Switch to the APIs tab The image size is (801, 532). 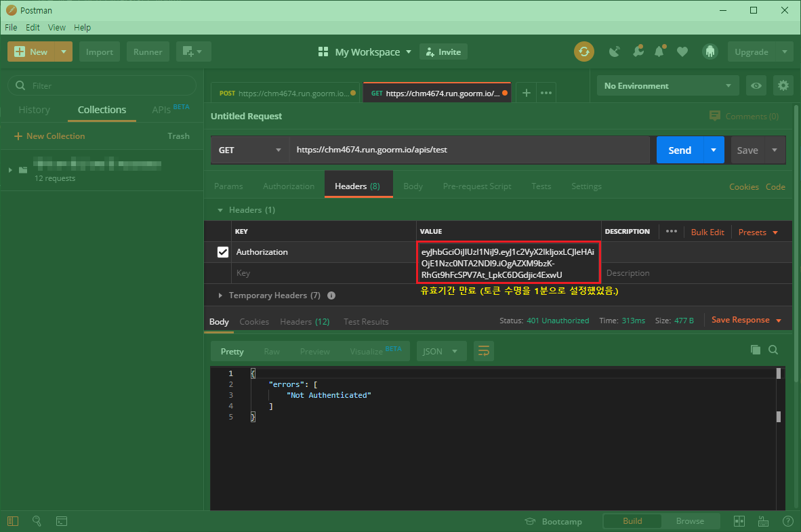click(x=170, y=109)
